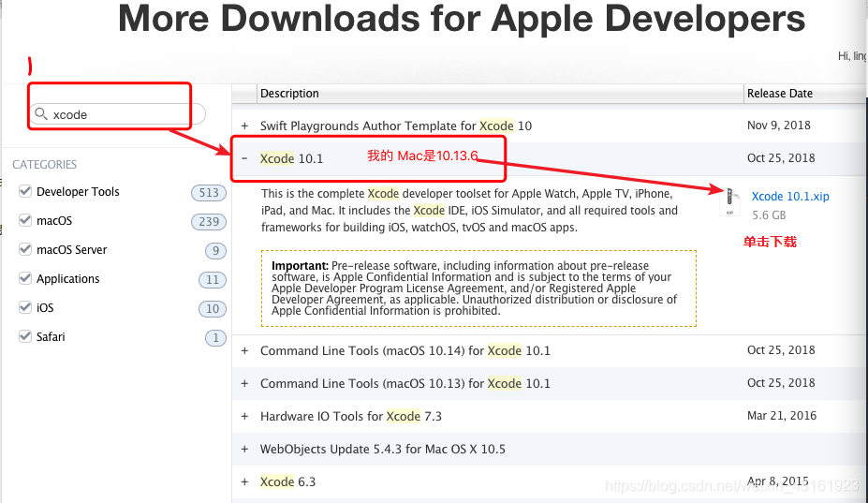Toggle the macOS Server checkbox
868x503 pixels.
[25, 249]
